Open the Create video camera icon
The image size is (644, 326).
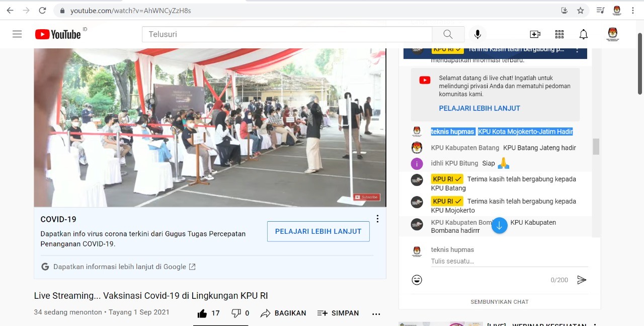point(535,34)
